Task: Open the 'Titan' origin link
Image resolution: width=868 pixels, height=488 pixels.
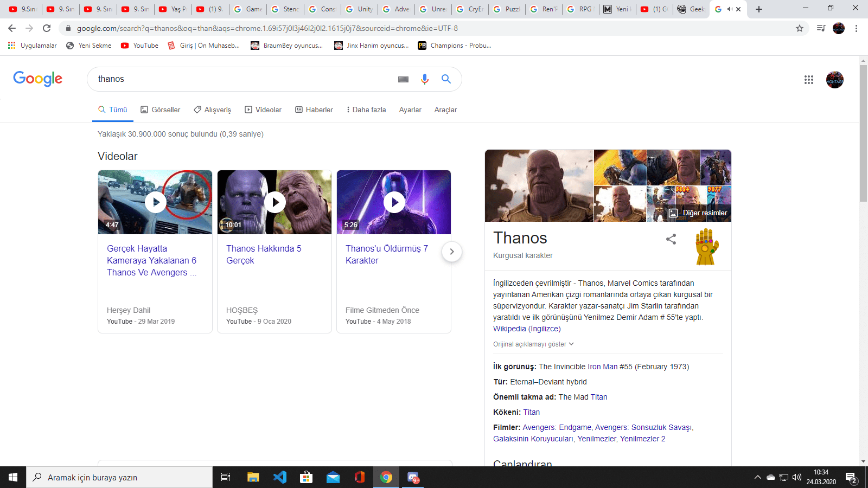Action: 532,412
